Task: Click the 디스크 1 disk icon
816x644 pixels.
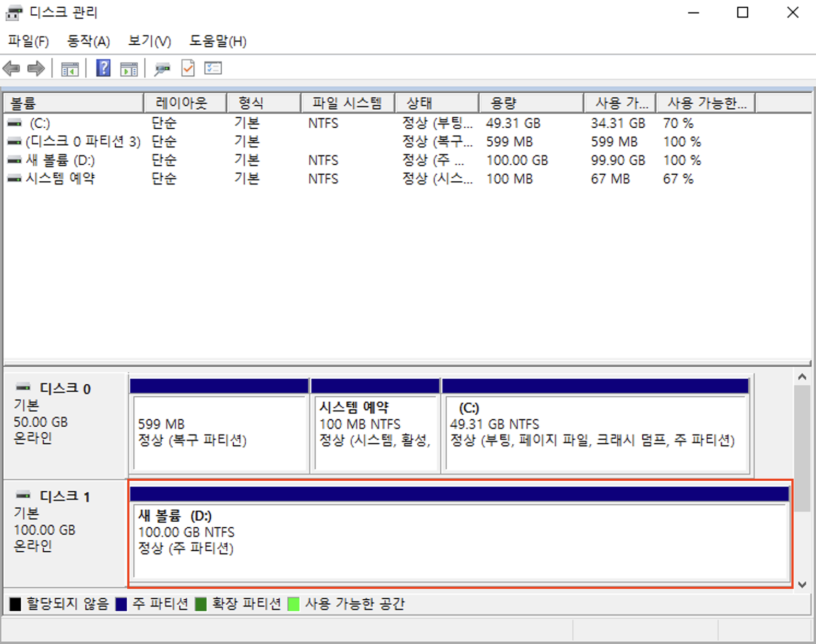Action: point(23,496)
